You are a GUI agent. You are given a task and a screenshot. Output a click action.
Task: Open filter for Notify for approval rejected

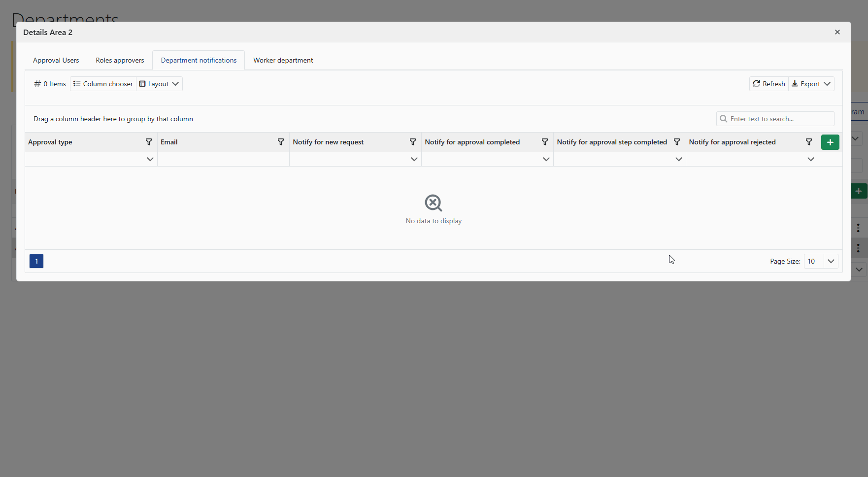[809, 142]
